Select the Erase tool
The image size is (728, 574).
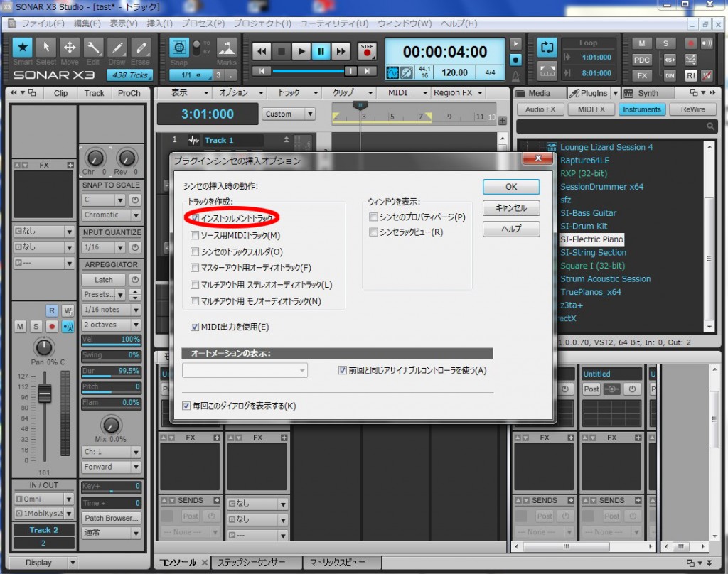point(141,48)
